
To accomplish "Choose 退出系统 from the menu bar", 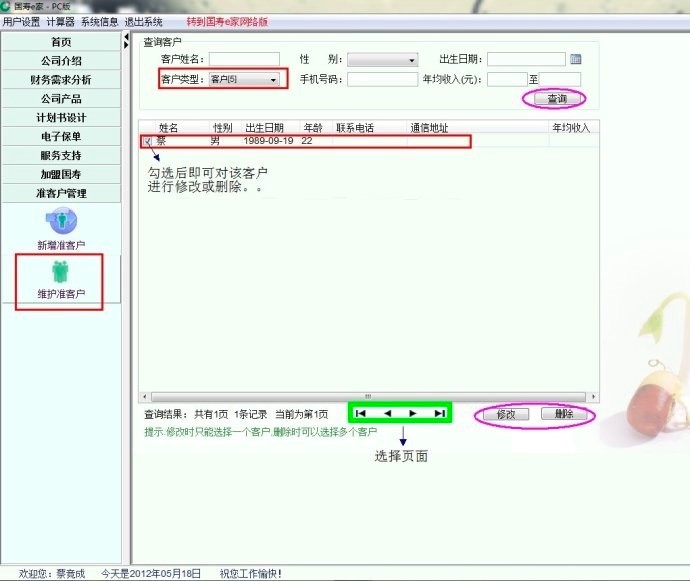I will click(143, 22).
